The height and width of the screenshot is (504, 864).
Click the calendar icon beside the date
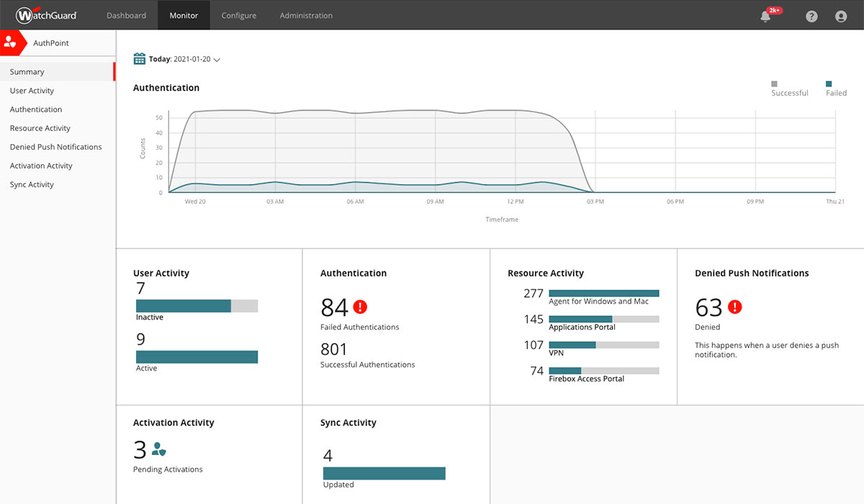[139, 58]
